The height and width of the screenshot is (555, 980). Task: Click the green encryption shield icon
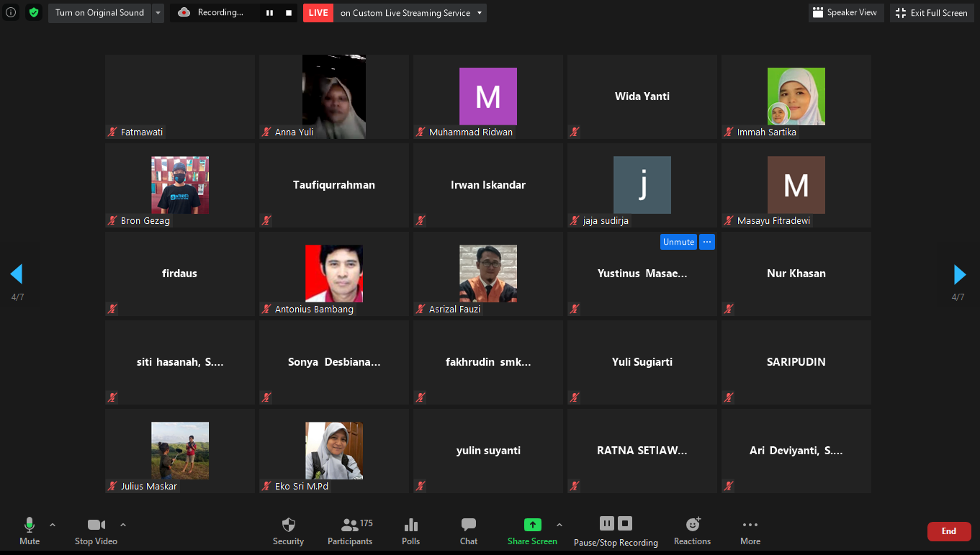coord(34,12)
